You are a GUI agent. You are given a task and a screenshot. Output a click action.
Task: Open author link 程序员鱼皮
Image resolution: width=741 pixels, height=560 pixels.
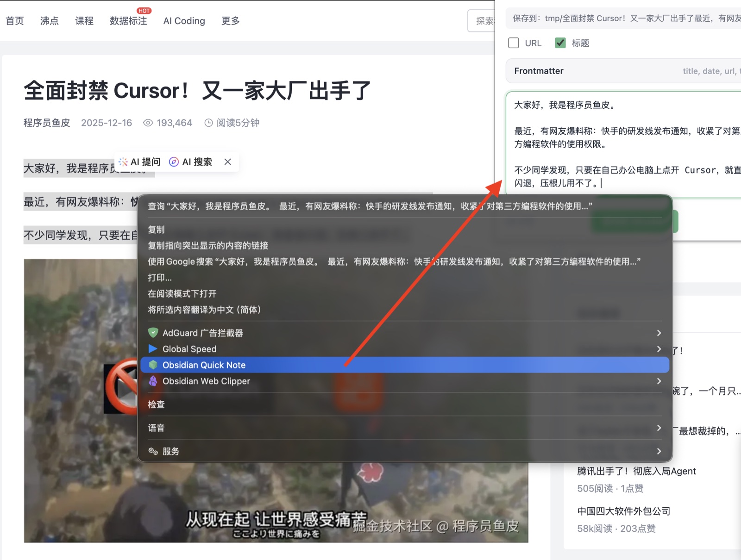47,123
